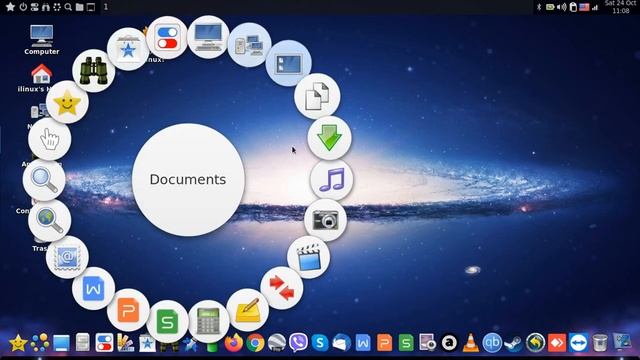This screenshot has height=360, width=640.
Task: Launch AnyDesk from the dock
Action: 557,343
